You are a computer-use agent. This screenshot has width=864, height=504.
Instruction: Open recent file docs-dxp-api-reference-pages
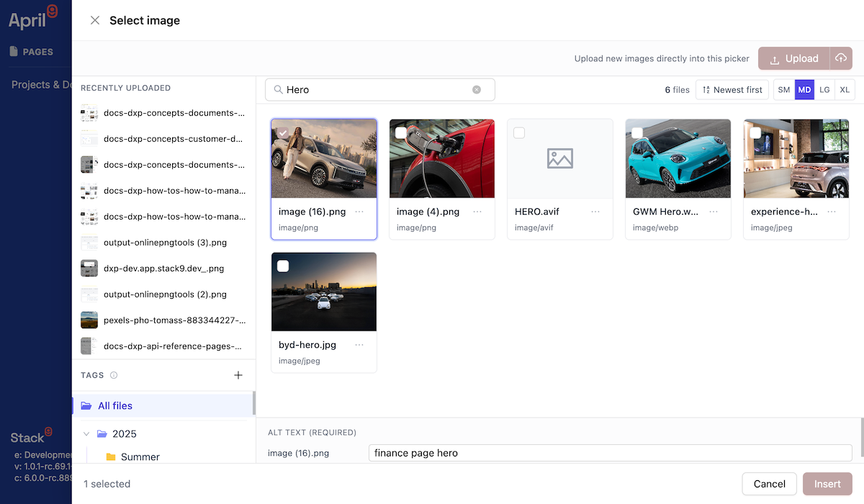click(x=174, y=346)
